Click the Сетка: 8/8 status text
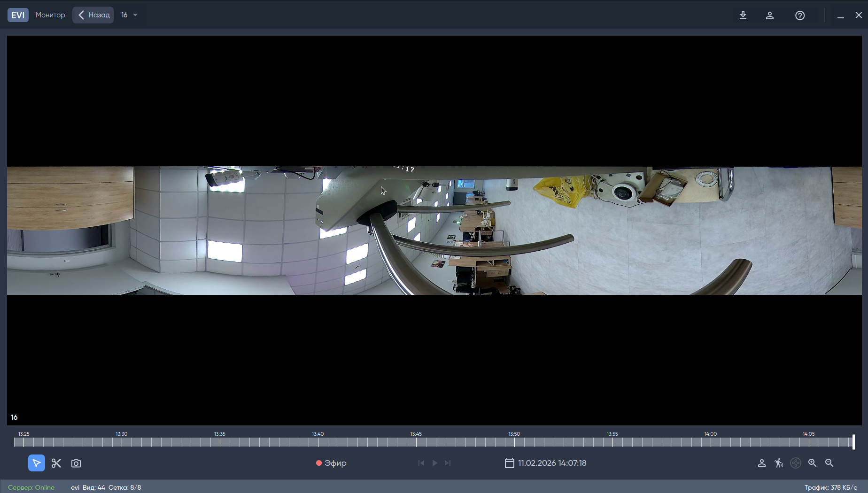 [x=125, y=487]
